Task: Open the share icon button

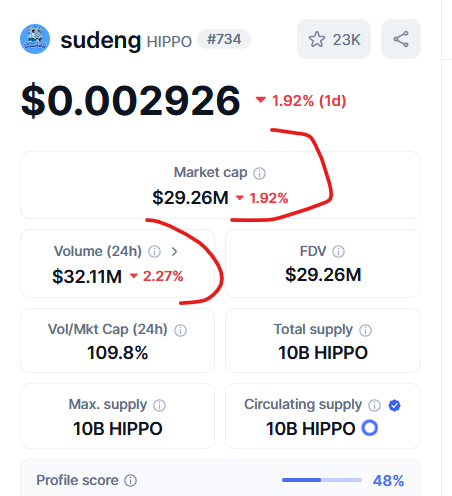Action: click(x=401, y=39)
